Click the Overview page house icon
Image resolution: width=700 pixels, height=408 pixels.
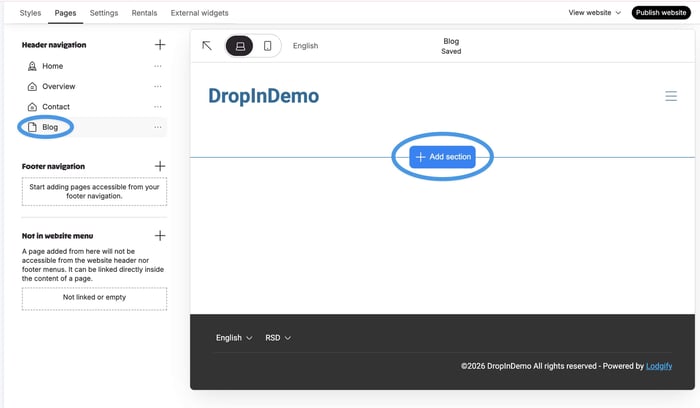[32, 87]
